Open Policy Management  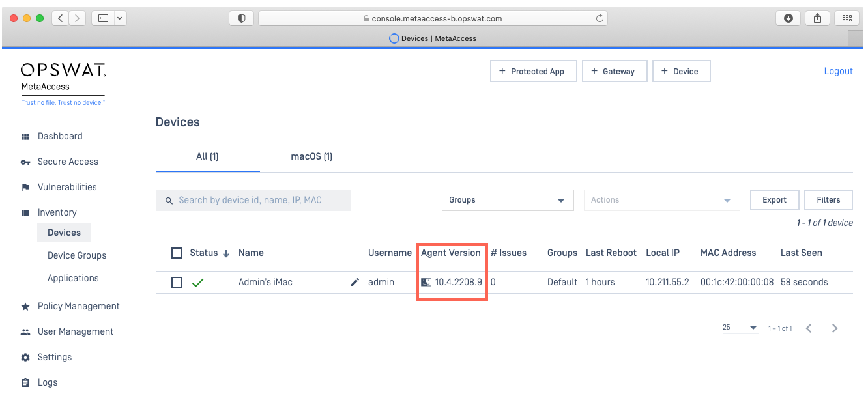[79, 306]
